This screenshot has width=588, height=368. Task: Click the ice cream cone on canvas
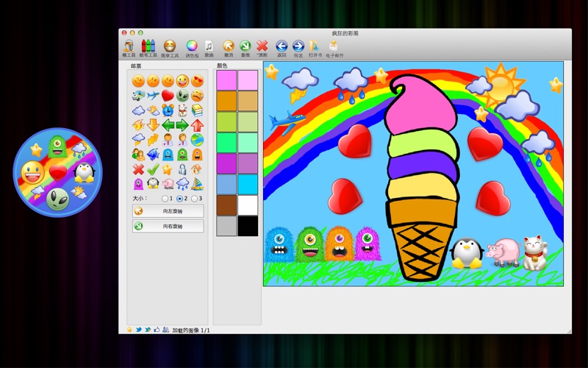pos(422,178)
